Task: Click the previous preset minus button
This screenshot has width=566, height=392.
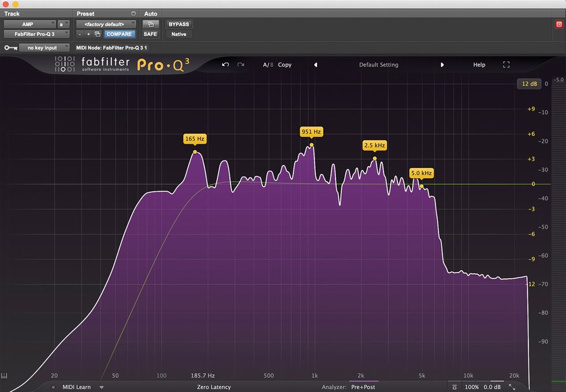Action: tap(80, 34)
